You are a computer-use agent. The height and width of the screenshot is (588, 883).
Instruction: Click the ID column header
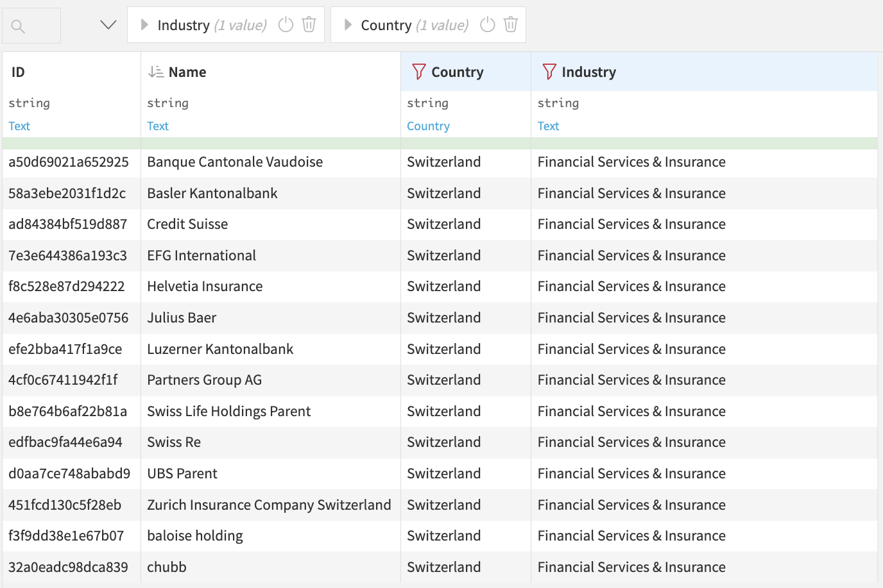tap(17, 72)
